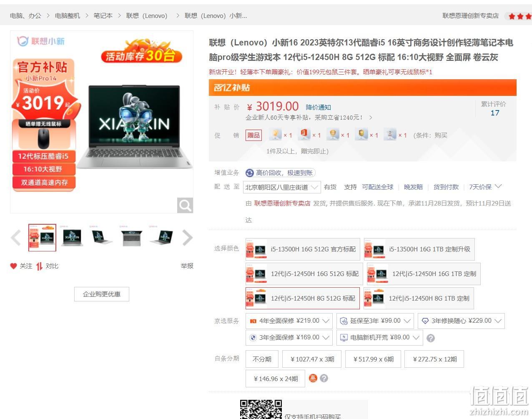Click the 对比 compare icon

click(x=39, y=266)
